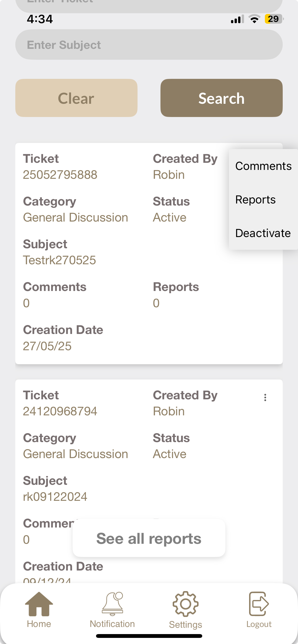Viewport: 298px width, 644px height.
Task: Open Settings gear icon
Action: tap(185, 604)
